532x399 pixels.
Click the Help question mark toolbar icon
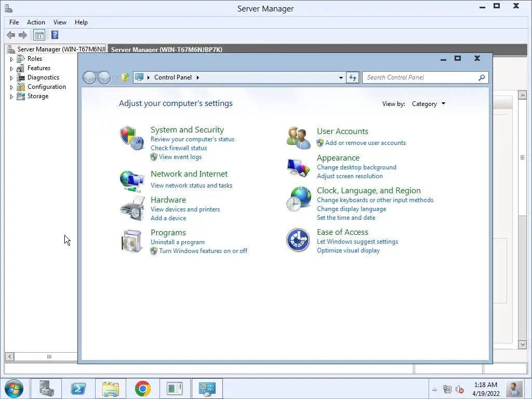pos(55,35)
